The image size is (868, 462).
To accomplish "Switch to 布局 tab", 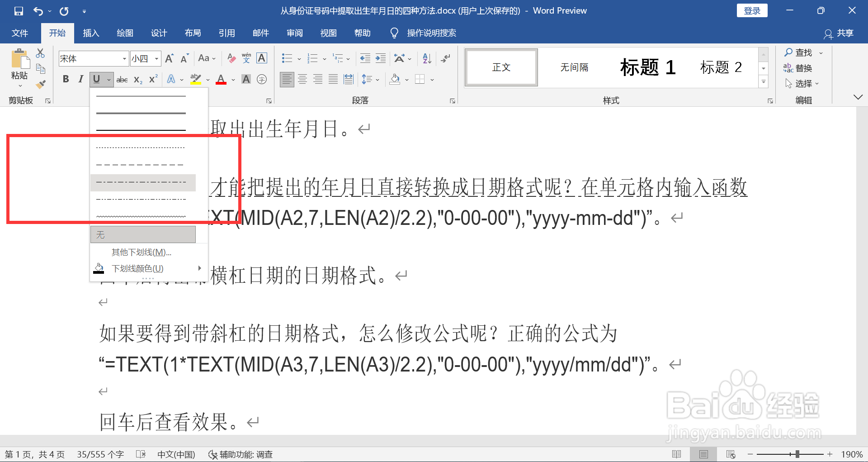I will [x=193, y=33].
